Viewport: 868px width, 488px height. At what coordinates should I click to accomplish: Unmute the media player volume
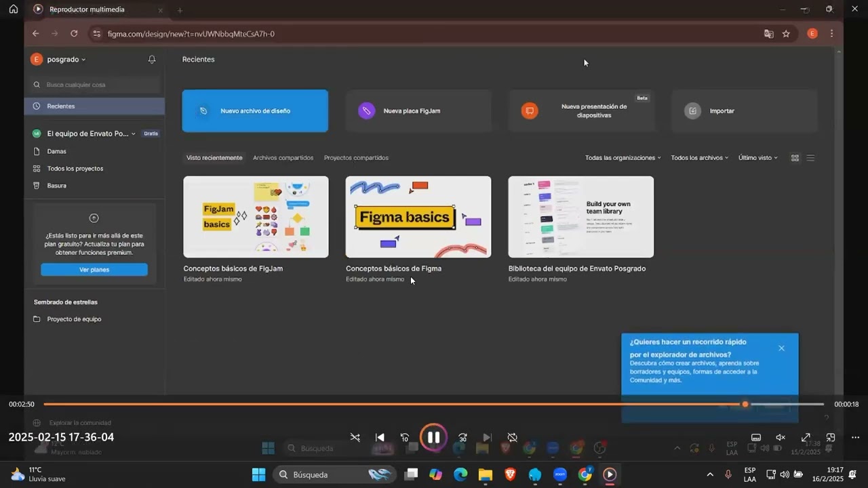pyautogui.click(x=781, y=438)
